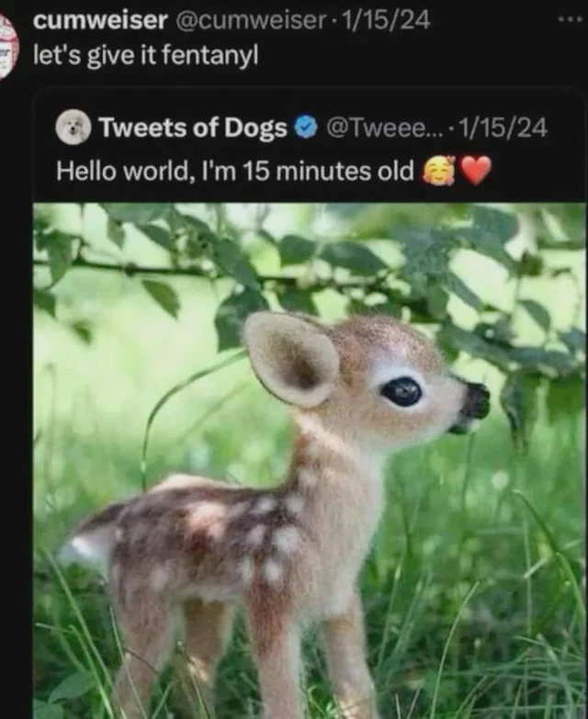Open the baby fawn photo
The image size is (588, 719).
(309, 459)
